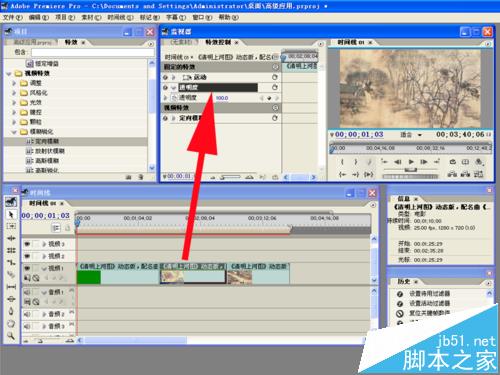Select the Ripple Edit tool
Screen dimensions: 500x375
[x=11, y=238]
